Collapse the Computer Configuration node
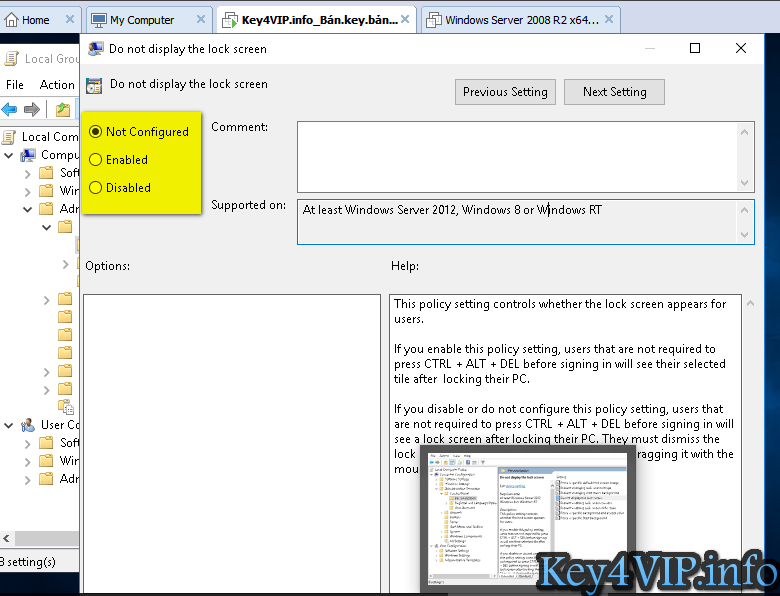This screenshot has height=596, width=780. click(8, 156)
